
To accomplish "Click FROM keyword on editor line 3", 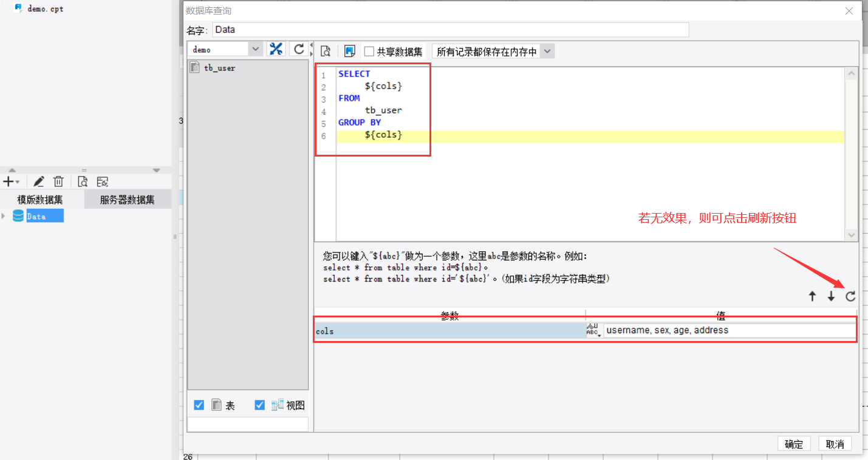I will pyautogui.click(x=349, y=98).
